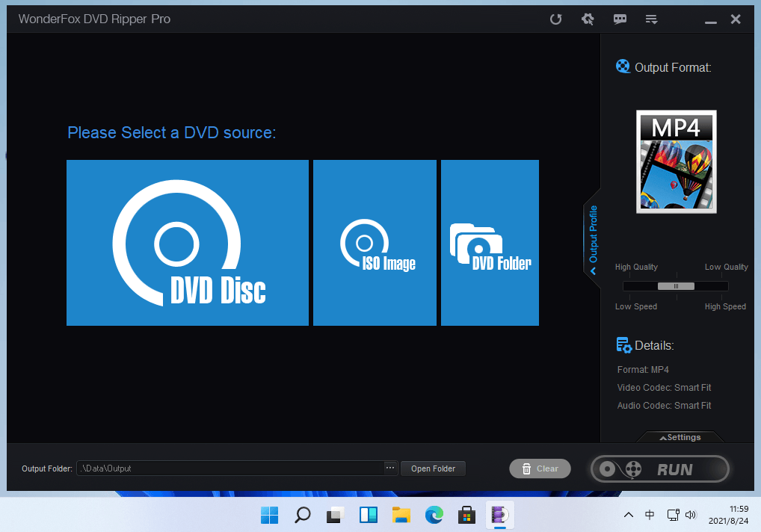Click the 'Output Folder:' label
Image resolution: width=761 pixels, height=532 pixels.
pos(46,468)
